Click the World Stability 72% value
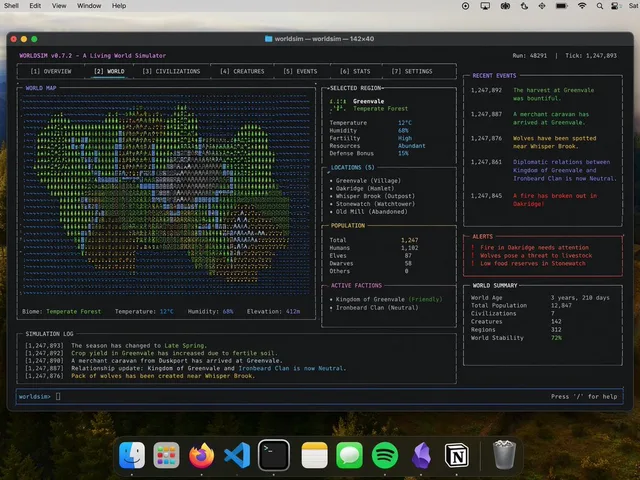This screenshot has width=640, height=480. point(556,338)
